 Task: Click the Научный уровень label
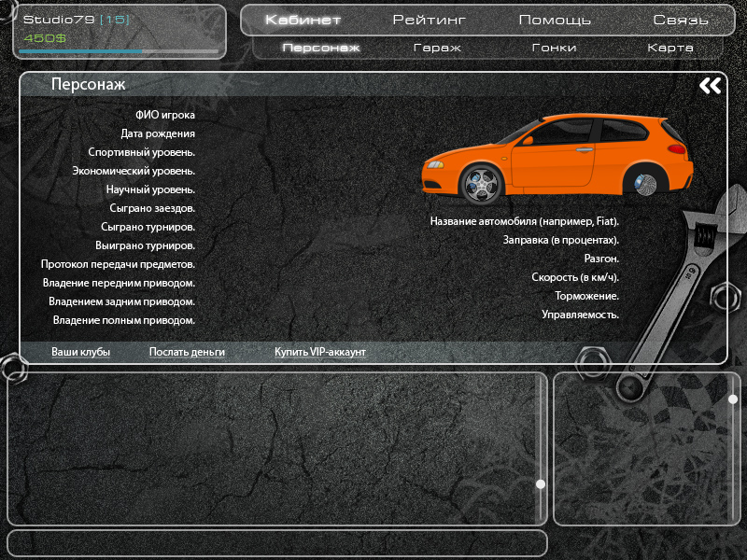click(x=150, y=189)
